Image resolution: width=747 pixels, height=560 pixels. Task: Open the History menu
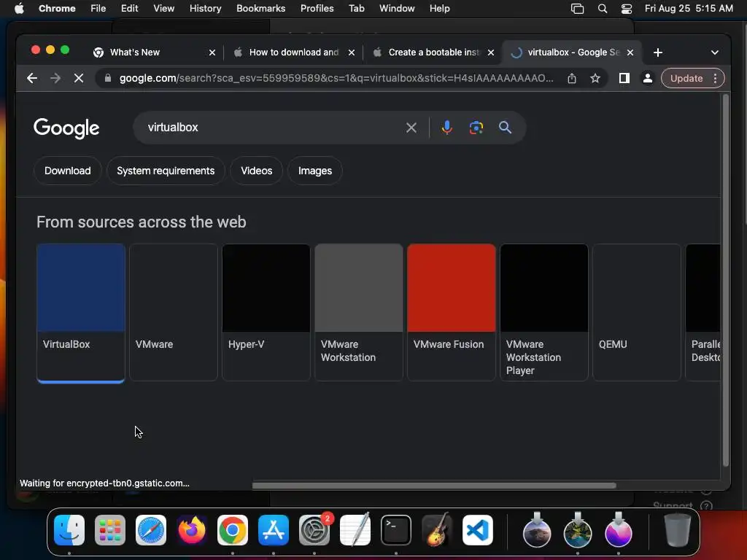[205, 8]
